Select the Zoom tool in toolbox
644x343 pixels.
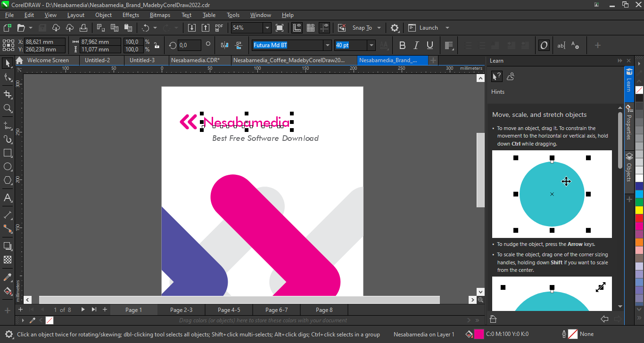point(8,108)
